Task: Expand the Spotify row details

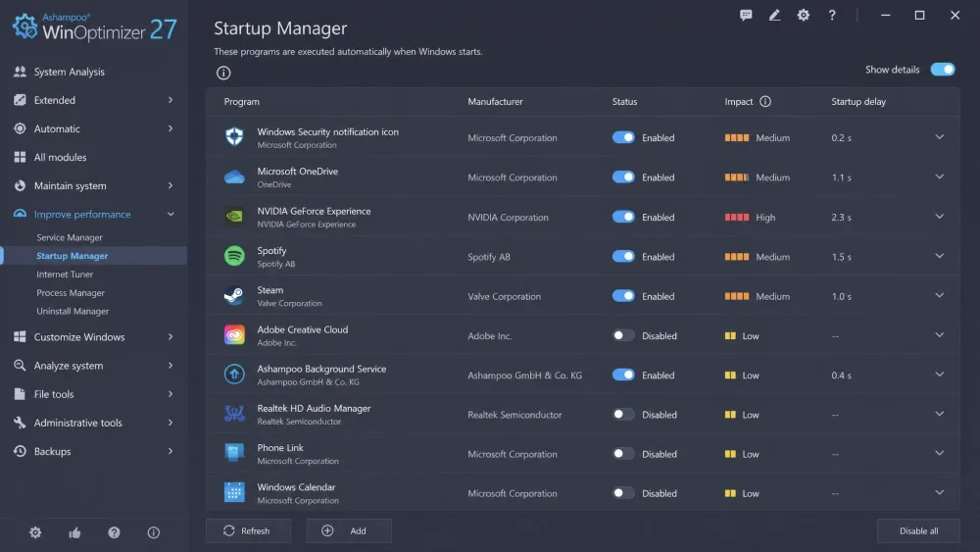Action: 940,256
